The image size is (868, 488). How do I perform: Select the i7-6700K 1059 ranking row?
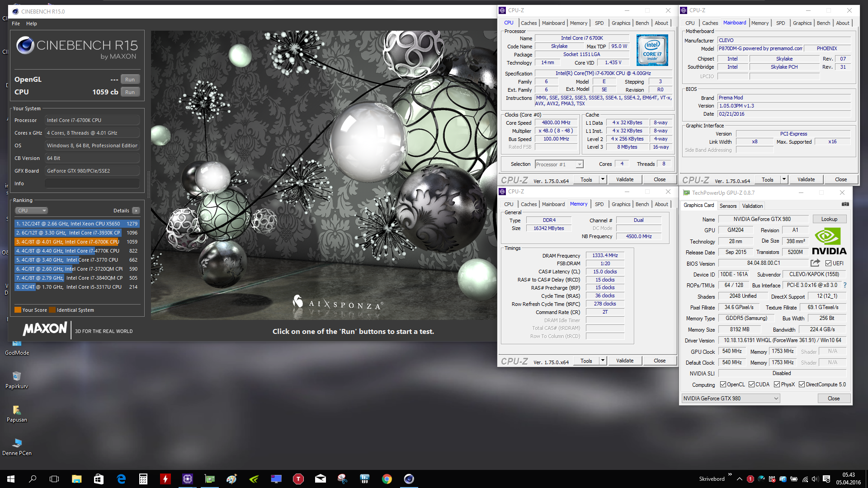77,242
